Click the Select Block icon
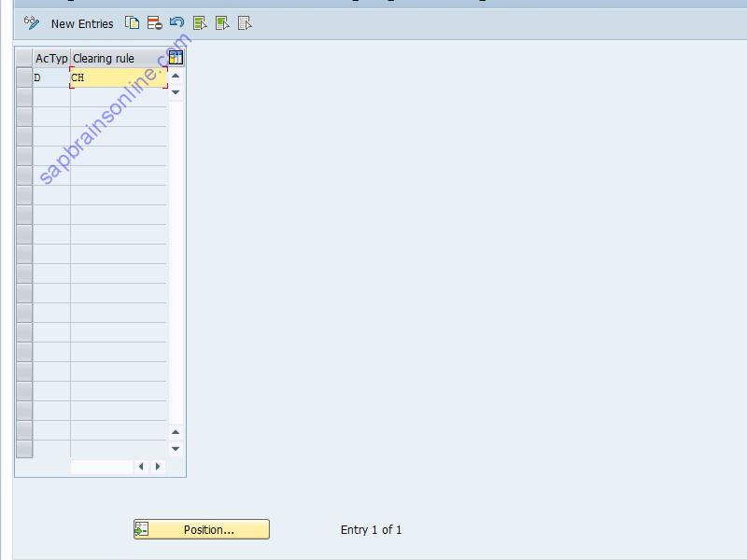The image size is (747, 560). [222, 22]
